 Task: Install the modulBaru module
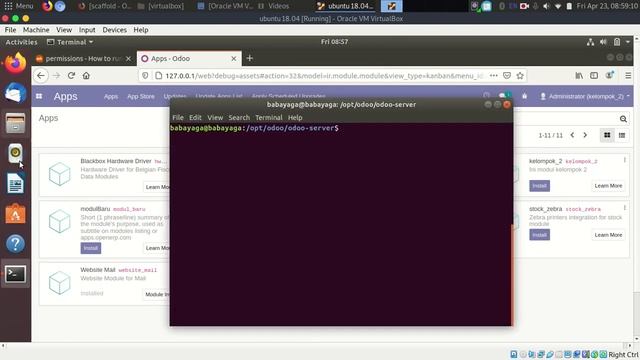(91, 248)
